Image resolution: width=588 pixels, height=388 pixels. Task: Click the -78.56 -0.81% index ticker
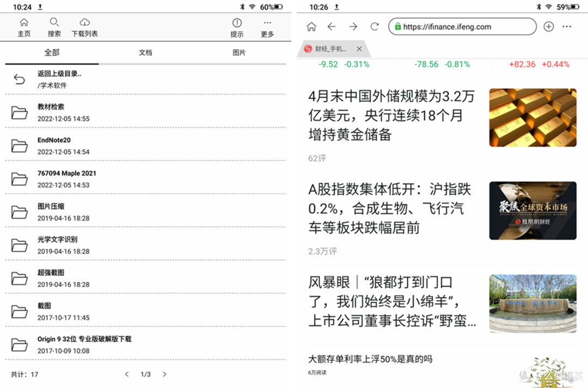[442, 64]
